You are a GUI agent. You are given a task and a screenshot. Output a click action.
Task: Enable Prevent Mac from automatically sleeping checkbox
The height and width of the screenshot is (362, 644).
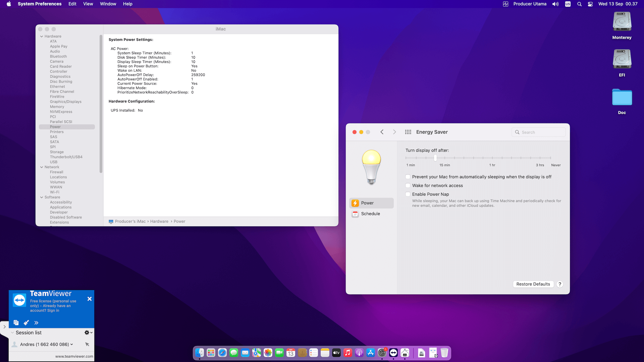pos(408,177)
